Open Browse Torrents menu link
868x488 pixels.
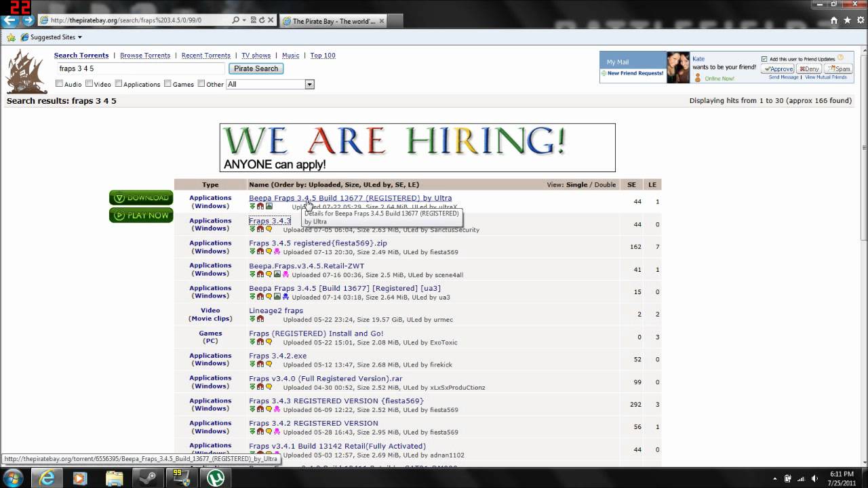point(145,56)
